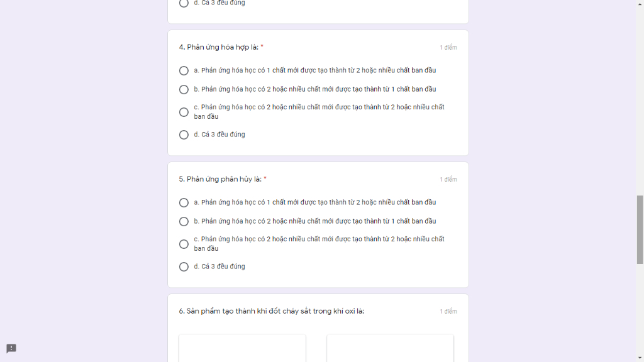This screenshot has width=644, height=362.
Task: Choose option c radio in question 4
Action: tap(184, 112)
